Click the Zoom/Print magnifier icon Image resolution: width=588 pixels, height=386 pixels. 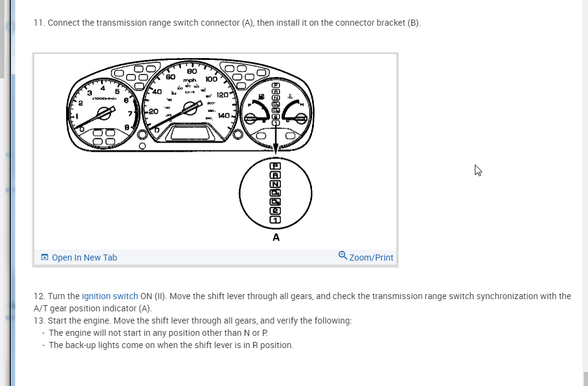pyautogui.click(x=343, y=255)
